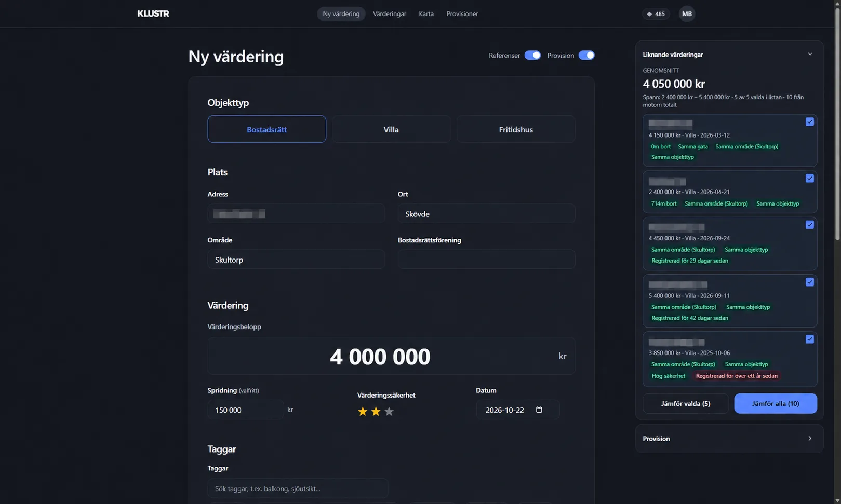841x504 pixels.
Task: Click the Område field with Skultorp
Action: (296, 260)
